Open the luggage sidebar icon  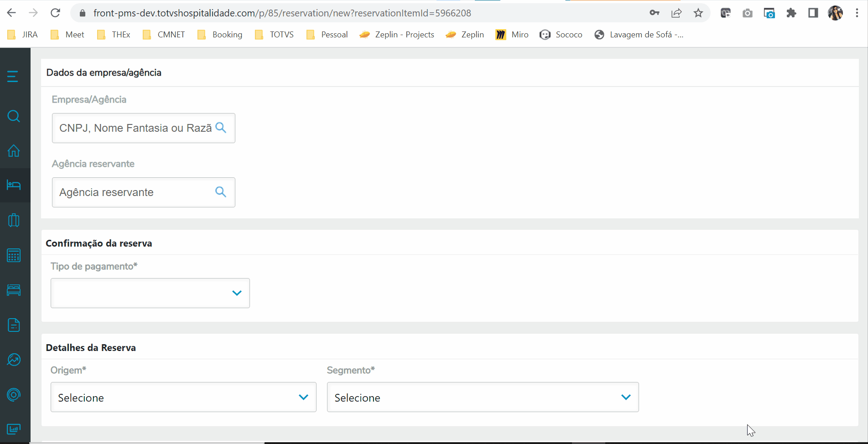[14, 220]
